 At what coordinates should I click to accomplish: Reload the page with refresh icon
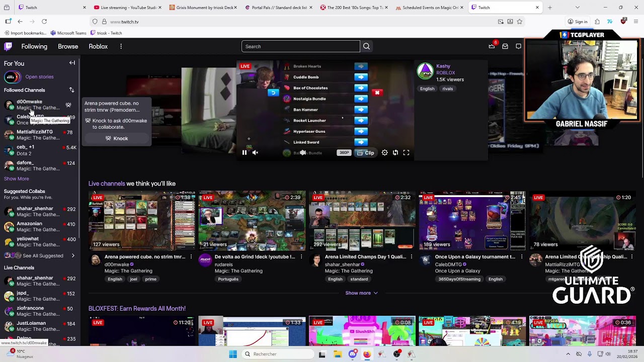[44, 22]
